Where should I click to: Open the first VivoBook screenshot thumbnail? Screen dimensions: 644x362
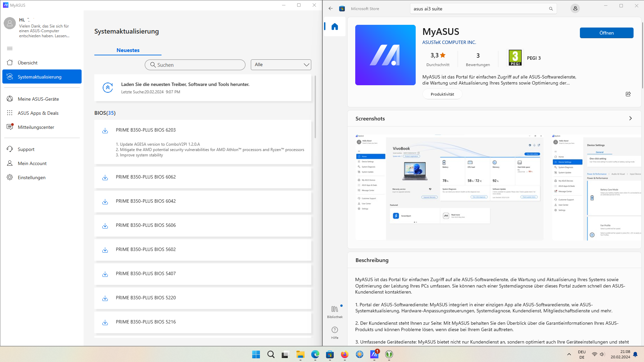(449, 188)
